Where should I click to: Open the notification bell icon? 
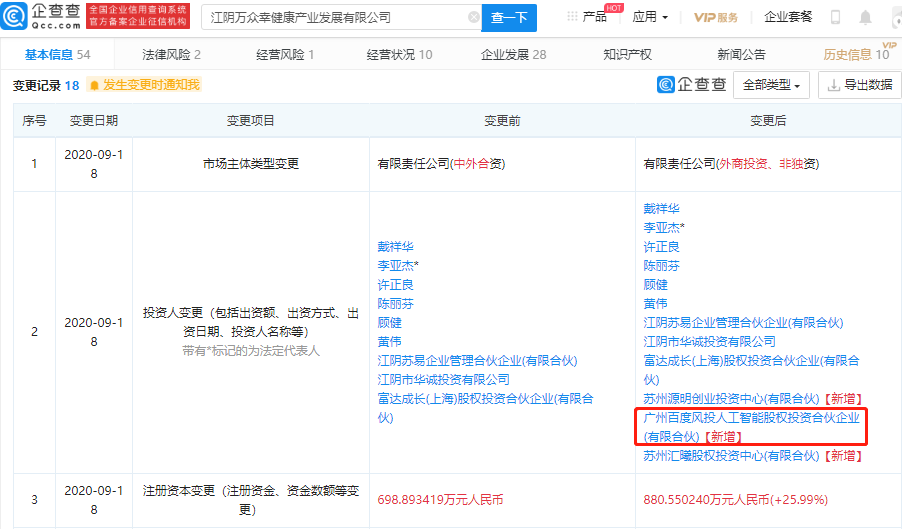point(865,17)
